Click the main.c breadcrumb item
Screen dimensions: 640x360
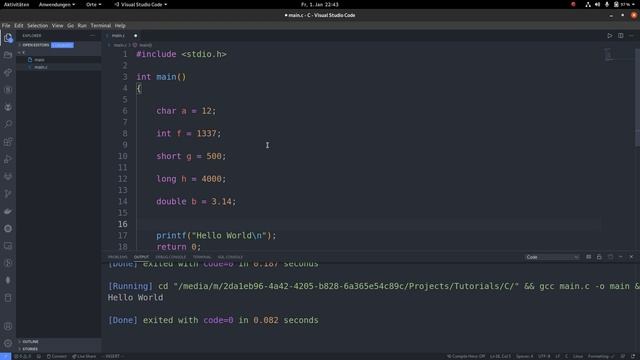coord(120,45)
